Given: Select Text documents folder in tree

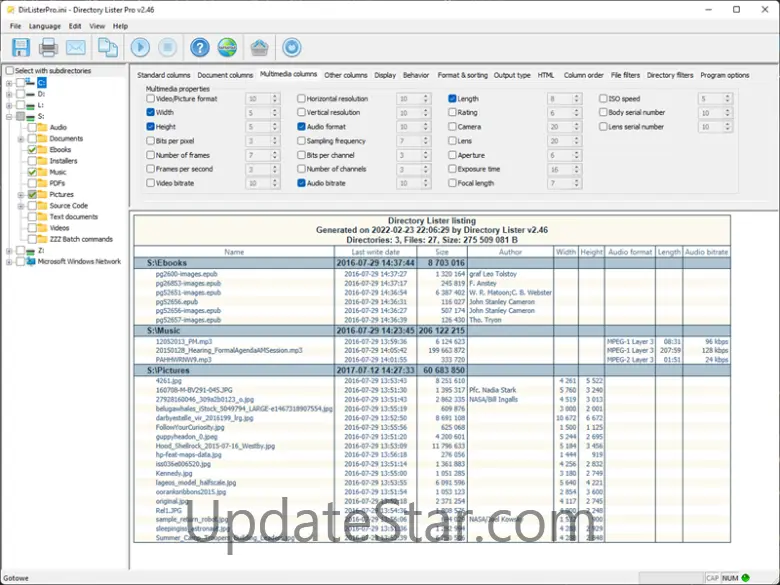Looking at the screenshot, I should (74, 217).
